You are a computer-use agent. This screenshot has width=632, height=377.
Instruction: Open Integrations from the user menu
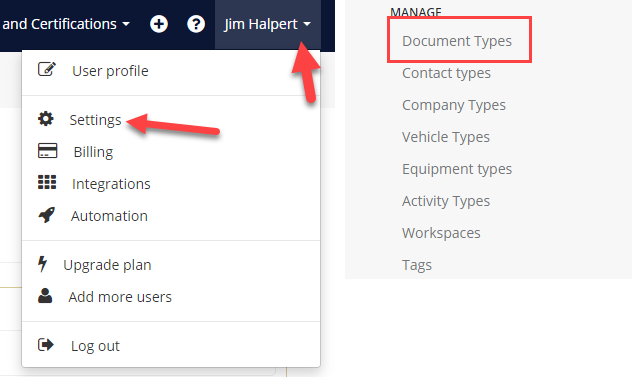(x=111, y=184)
